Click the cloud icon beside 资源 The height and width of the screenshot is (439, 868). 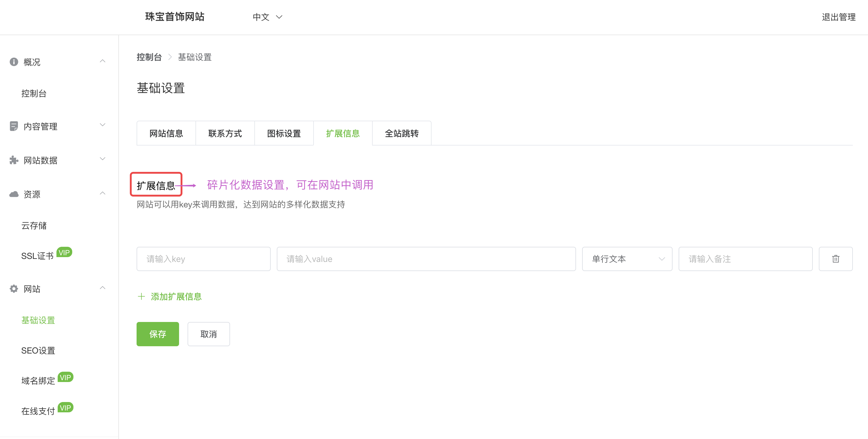[x=14, y=194]
